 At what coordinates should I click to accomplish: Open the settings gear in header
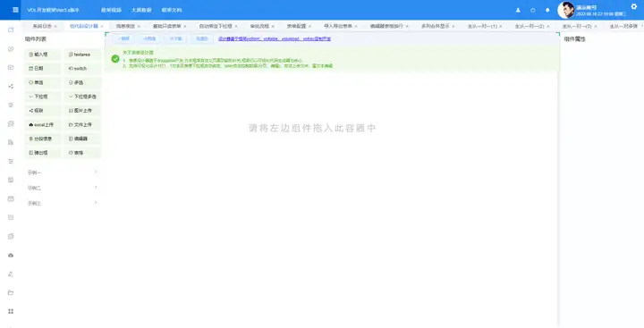pyautogui.click(x=634, y=6)
